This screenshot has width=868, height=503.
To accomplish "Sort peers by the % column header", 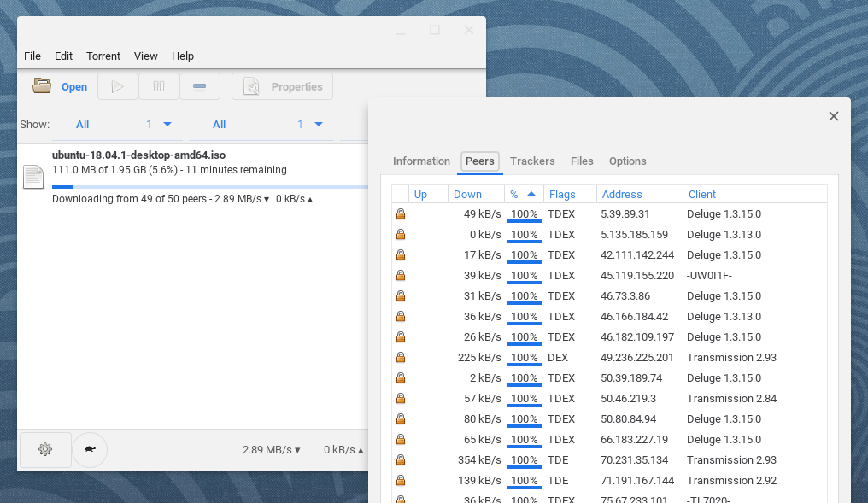I will 523,194.
